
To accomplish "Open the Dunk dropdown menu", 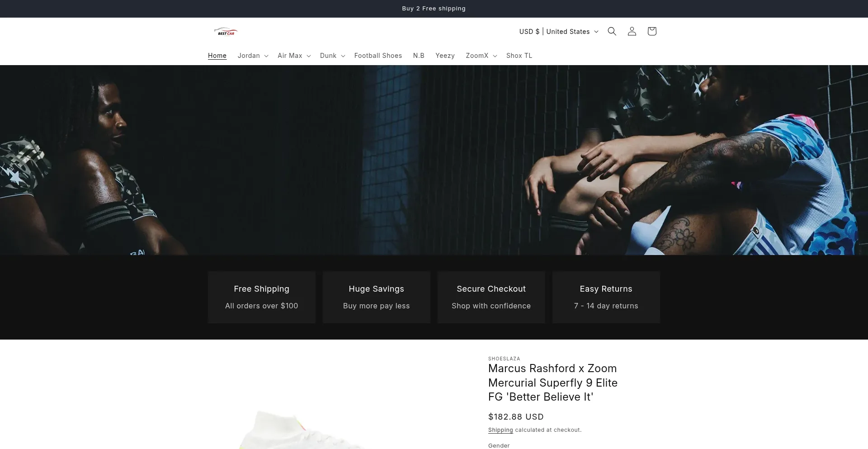I will [x=332, y=56].
